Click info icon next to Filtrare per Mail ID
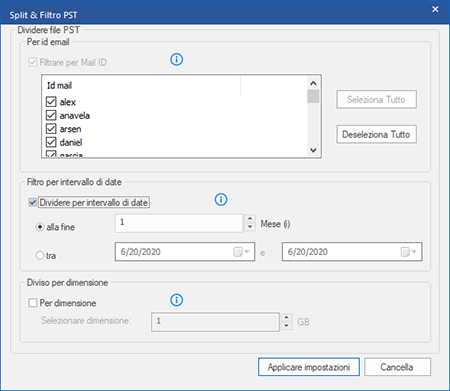 176,60
